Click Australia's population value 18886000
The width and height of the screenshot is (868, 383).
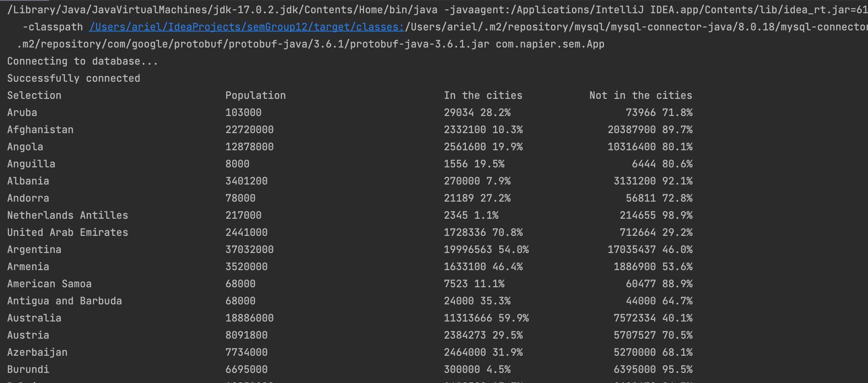pyautogui.click(x=250, y=318)
